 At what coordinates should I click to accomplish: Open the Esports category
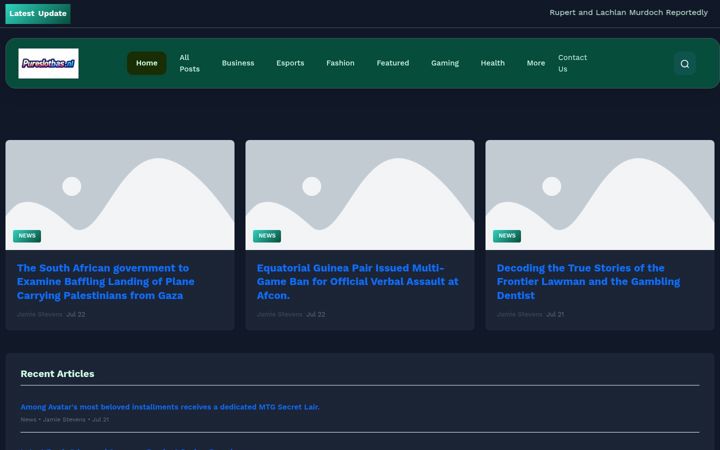(x=290, y=63)
